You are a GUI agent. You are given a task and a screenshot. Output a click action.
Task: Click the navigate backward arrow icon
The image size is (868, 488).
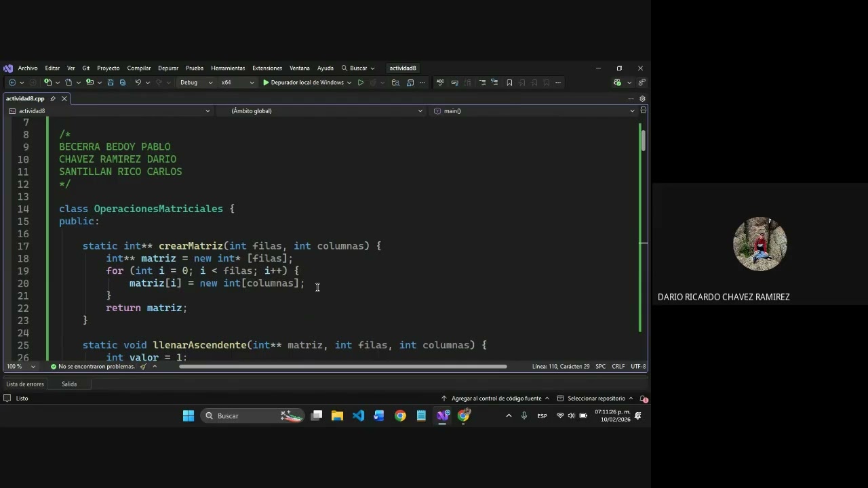(12, 83)
